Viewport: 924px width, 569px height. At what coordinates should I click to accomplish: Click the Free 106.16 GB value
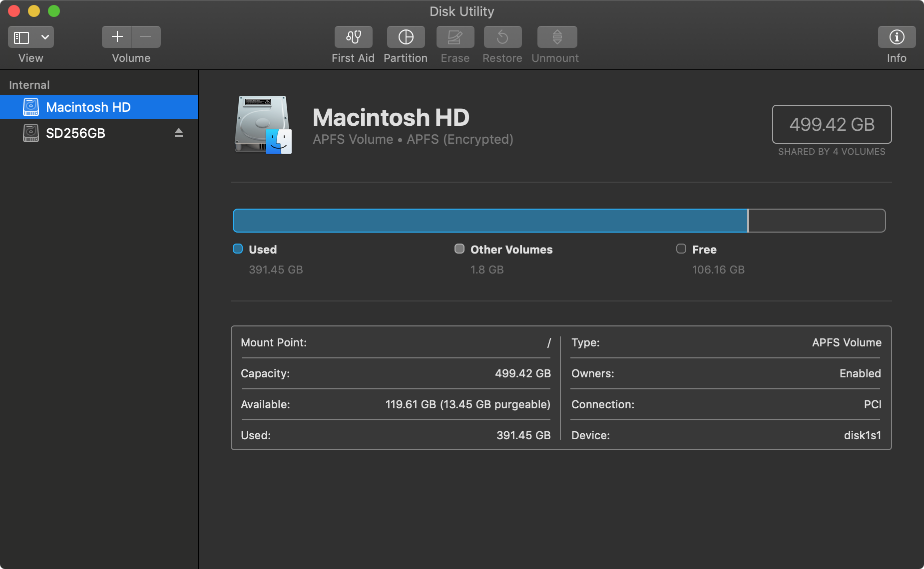pos(718,270)
